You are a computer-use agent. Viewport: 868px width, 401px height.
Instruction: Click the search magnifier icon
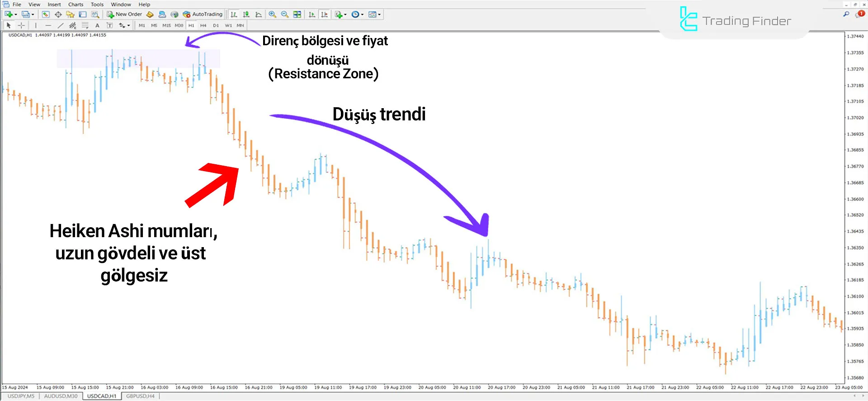click(846, 14)
